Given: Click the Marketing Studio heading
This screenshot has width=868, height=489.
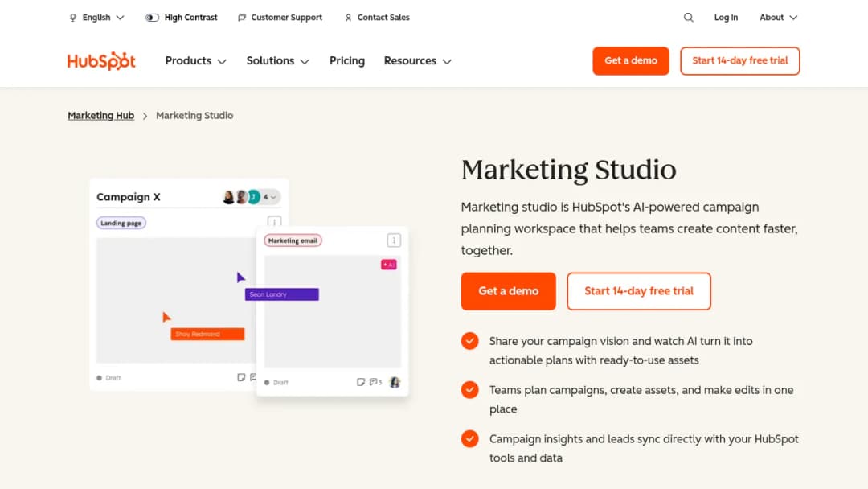Looking at the screenshot, I should [568, 170].
